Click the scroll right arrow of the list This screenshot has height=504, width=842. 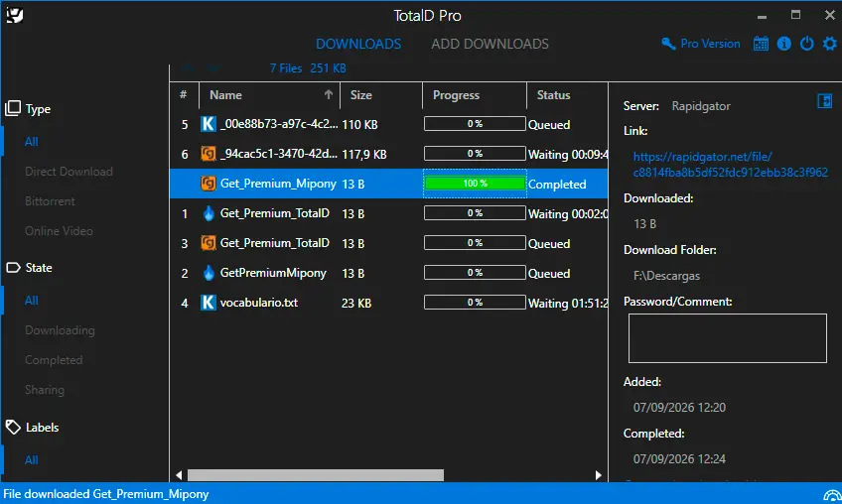pyautogui.click(x=598, y=475)
